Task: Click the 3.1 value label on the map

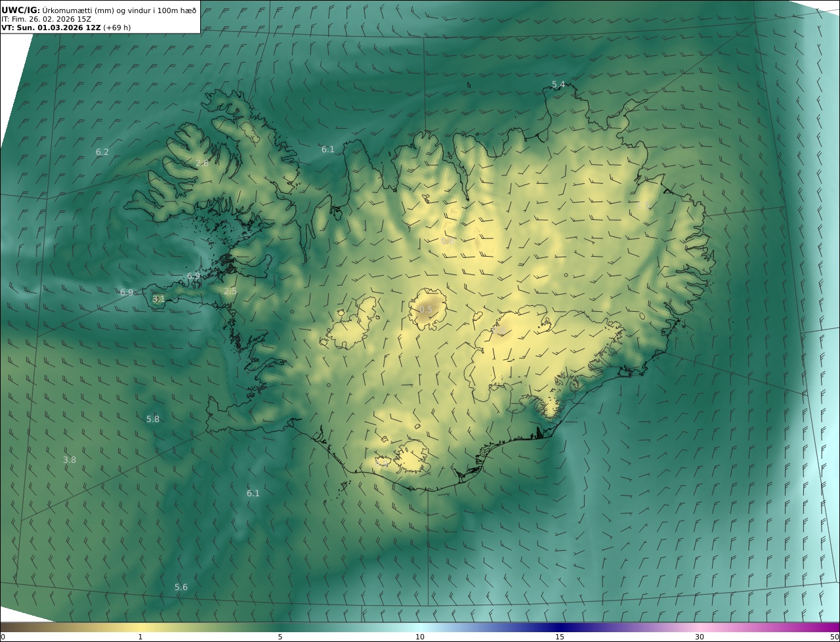Action: coord(159,299)
